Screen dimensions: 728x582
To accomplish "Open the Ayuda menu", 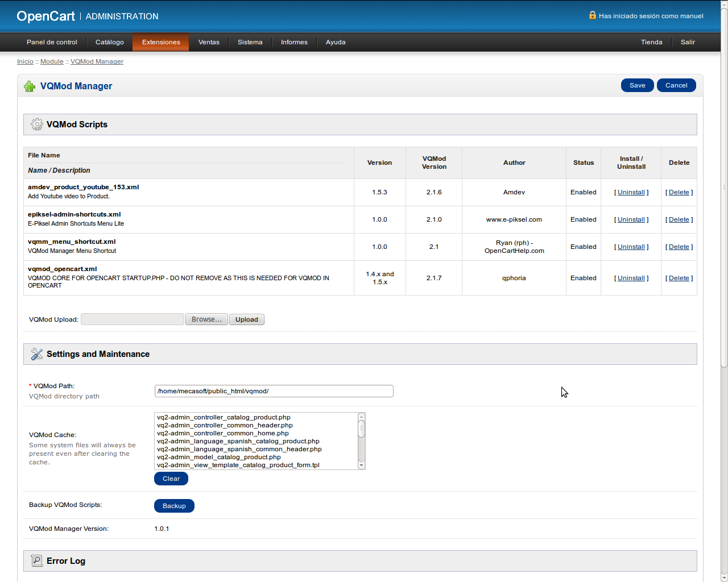I will point(336,42).
